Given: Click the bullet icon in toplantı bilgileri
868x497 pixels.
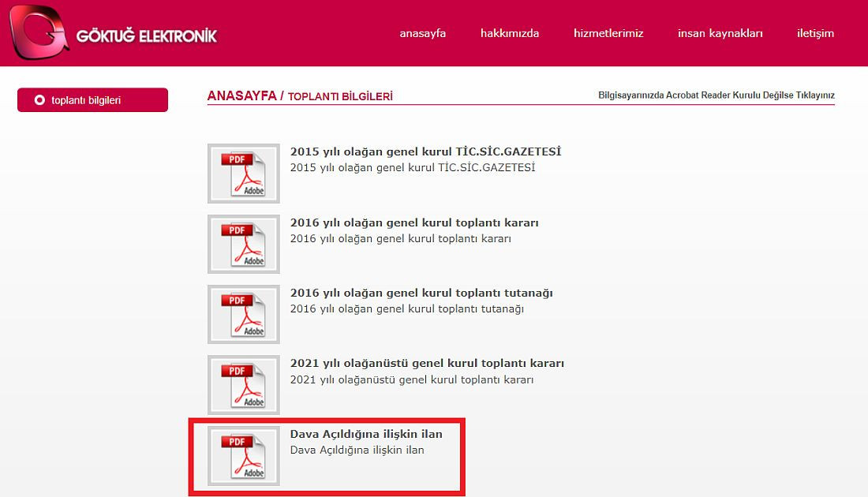Looking at the screenshot, I should [39, 100].
